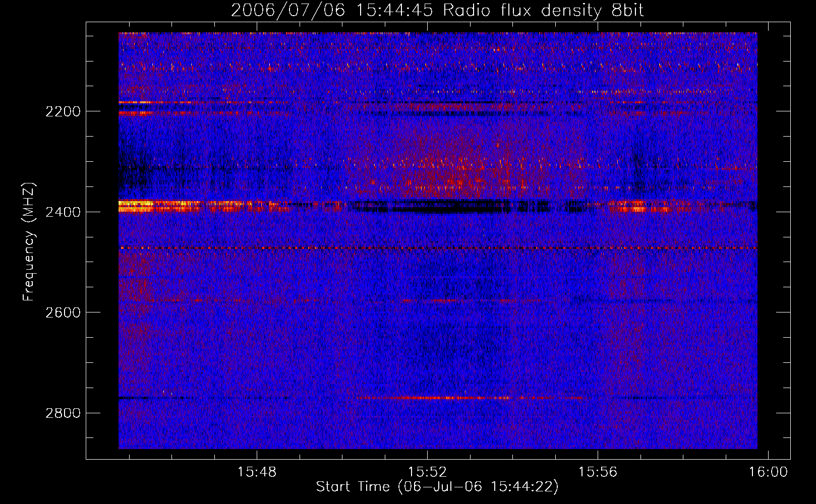Click the plot title "2006/07/06 15:44:45 Radio flux density 8bit"
Image resolution: width=816 pixels, height=504 pixels.
[x=437, y=11]
